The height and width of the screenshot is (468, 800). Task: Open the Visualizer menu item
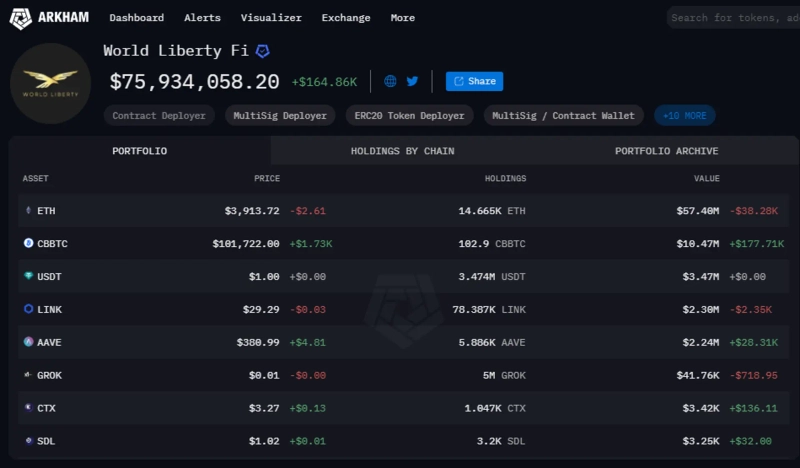point(269,18)
